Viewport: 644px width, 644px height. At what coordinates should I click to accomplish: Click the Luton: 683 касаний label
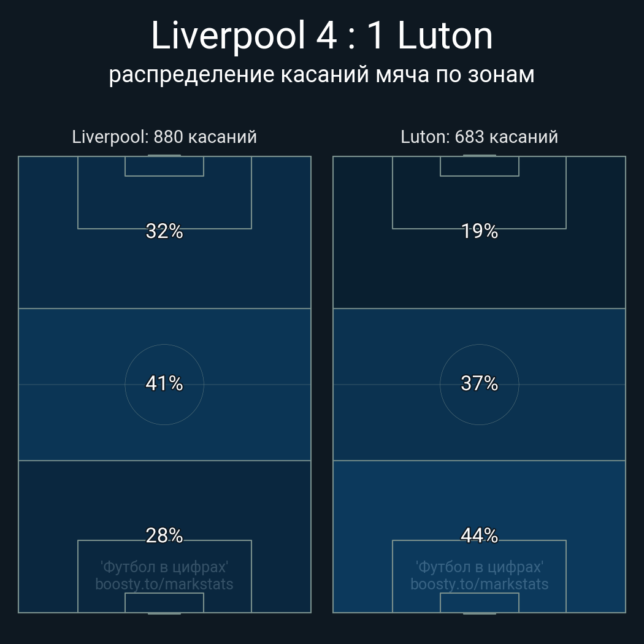(479, 137)
